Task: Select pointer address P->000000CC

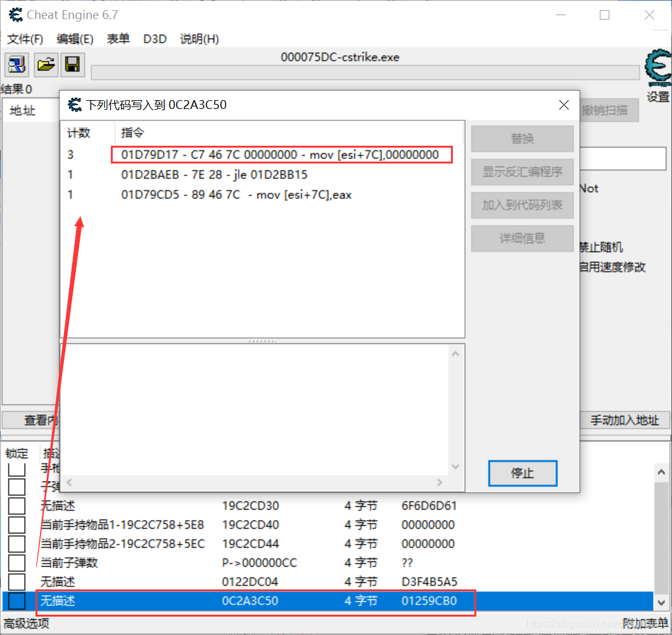Action: (x=259, y=563)
